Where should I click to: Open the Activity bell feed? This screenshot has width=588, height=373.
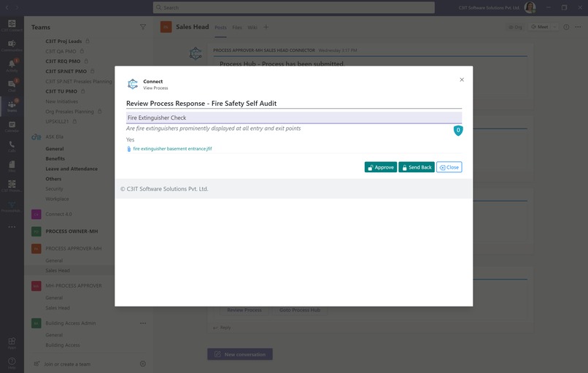(x=12, y=65)
